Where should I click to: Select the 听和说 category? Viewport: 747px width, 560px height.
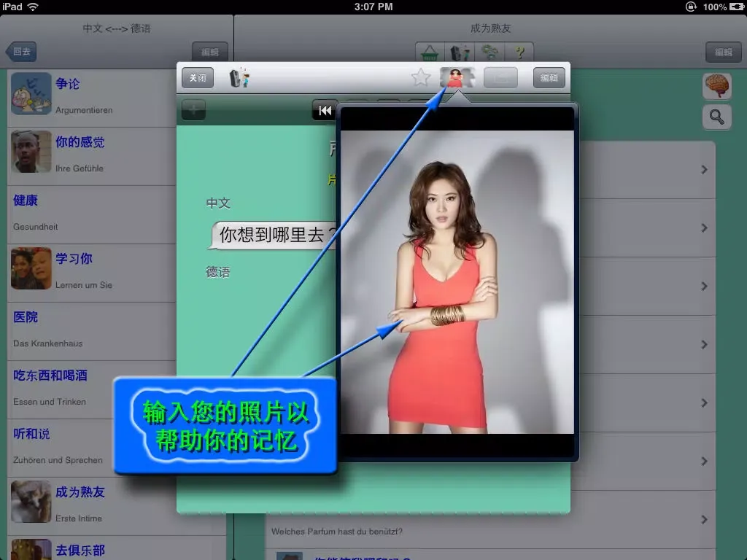tap(61, 448)
